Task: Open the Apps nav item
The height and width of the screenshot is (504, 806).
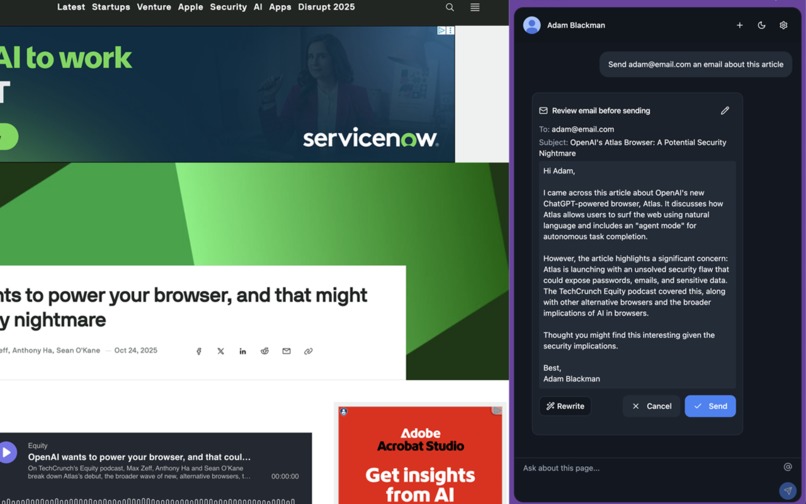Action: pos(280,7)
